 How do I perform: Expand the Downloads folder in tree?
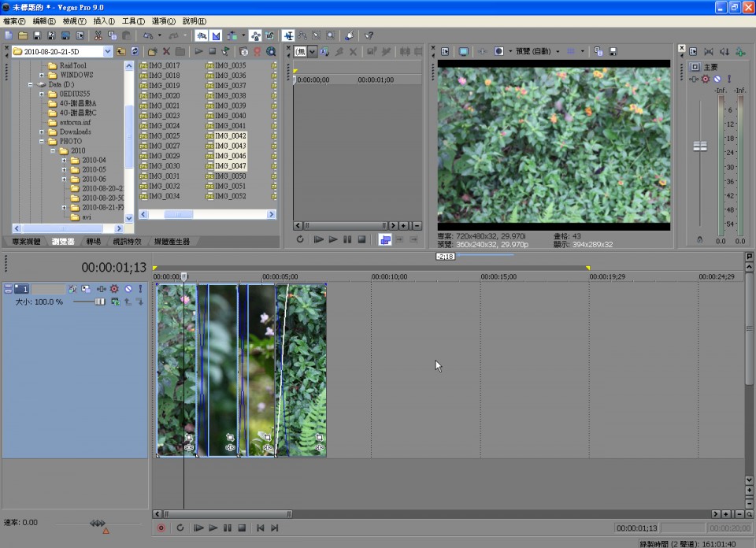[x=42, y=132]
